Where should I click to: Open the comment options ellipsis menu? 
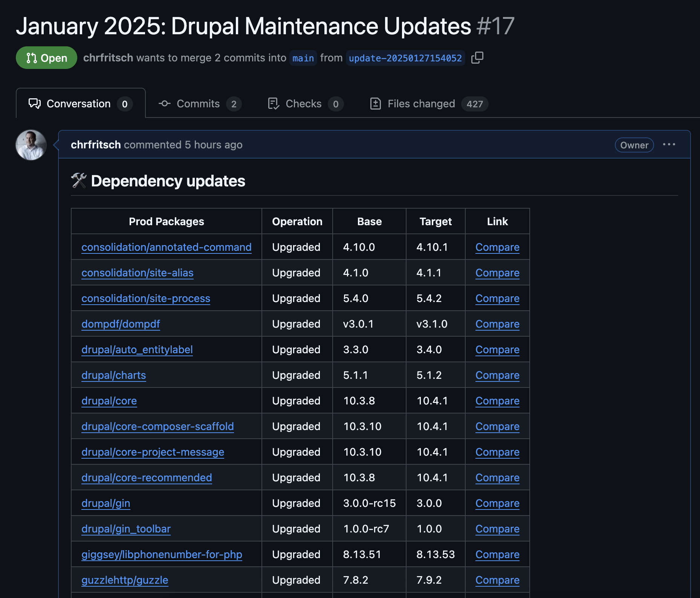click(x=669, y=145)
